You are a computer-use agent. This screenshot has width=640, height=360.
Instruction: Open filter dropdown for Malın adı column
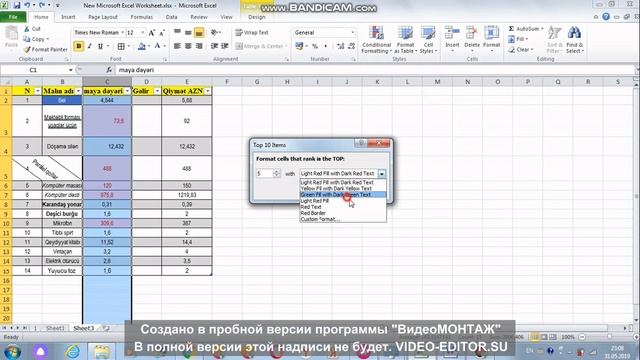coord(78,91)
